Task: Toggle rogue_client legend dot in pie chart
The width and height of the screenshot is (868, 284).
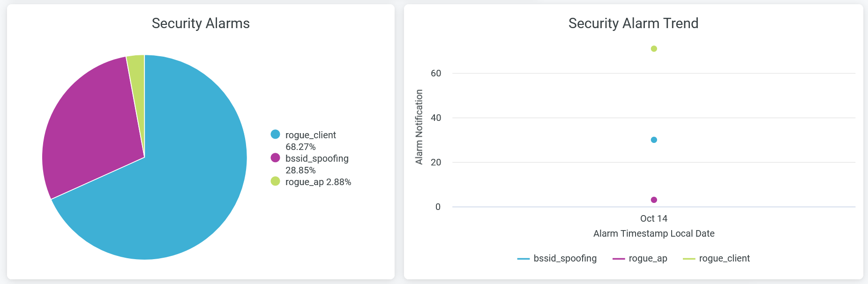Action: (275, 135)
